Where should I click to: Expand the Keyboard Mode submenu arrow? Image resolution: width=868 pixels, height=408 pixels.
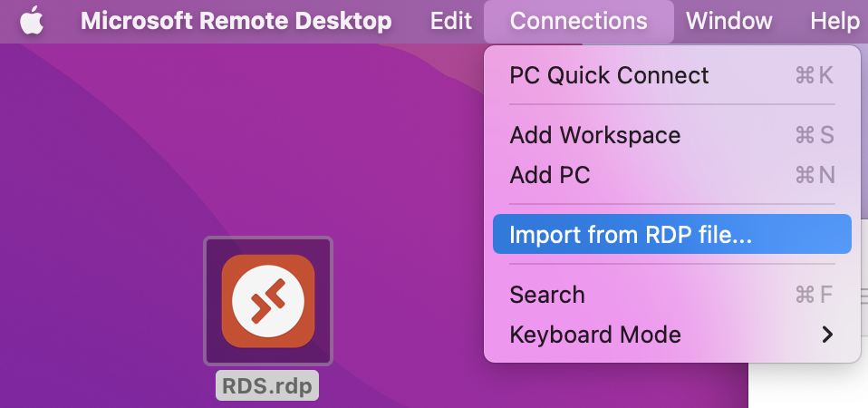[x=826, y=335]
